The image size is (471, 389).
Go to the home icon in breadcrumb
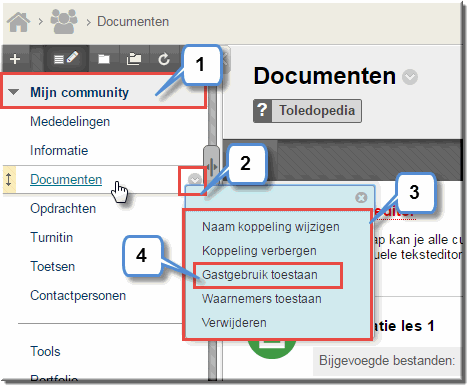tap(18, 22)
